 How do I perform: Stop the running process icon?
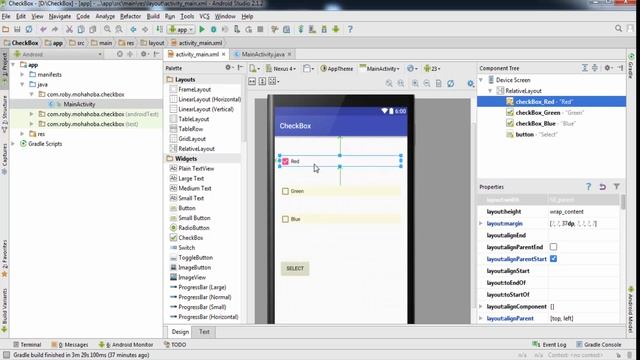(x=260, y=29)
